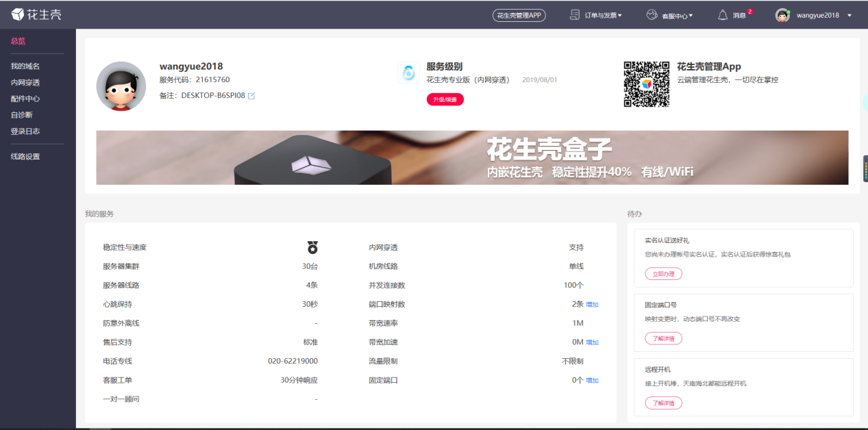Click 立即办理 for real-name verification

coord(663,274)
